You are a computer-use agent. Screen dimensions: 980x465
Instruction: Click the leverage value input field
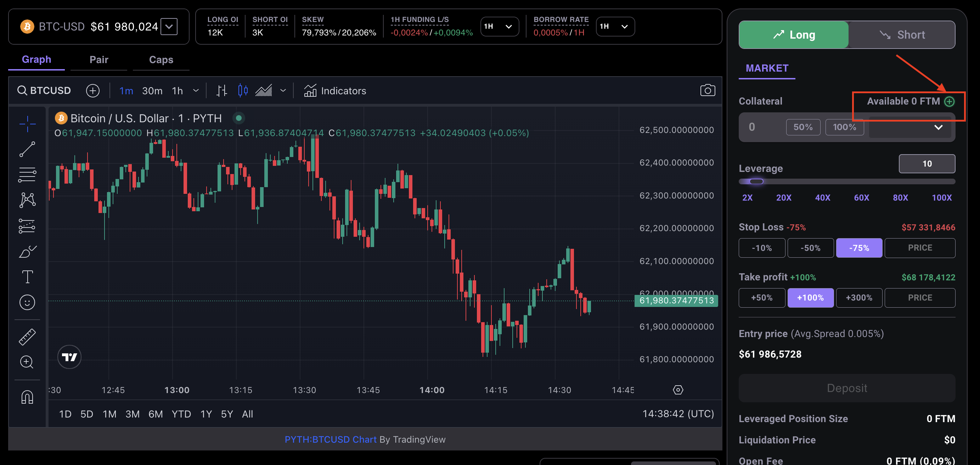(x=927, y=164)
